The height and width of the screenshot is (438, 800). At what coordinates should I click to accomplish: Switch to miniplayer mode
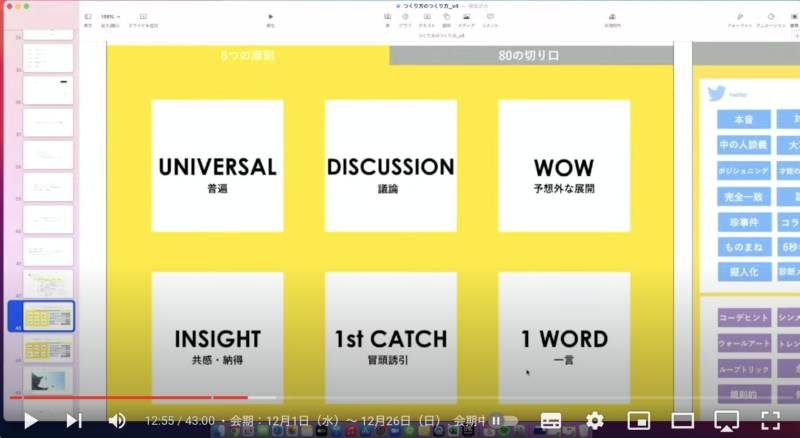[x=639, y=420]
